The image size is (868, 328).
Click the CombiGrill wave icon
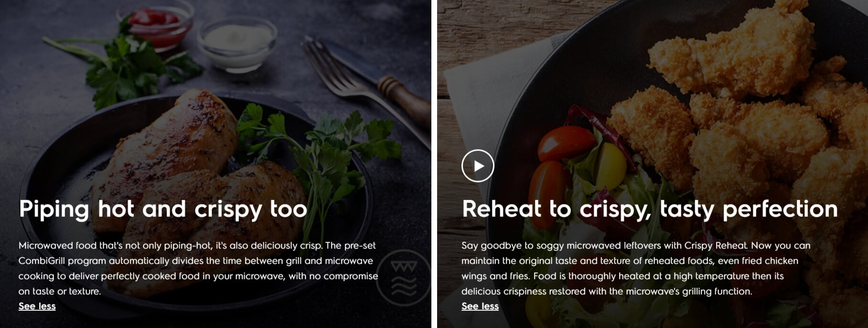(x=404, y=278)
